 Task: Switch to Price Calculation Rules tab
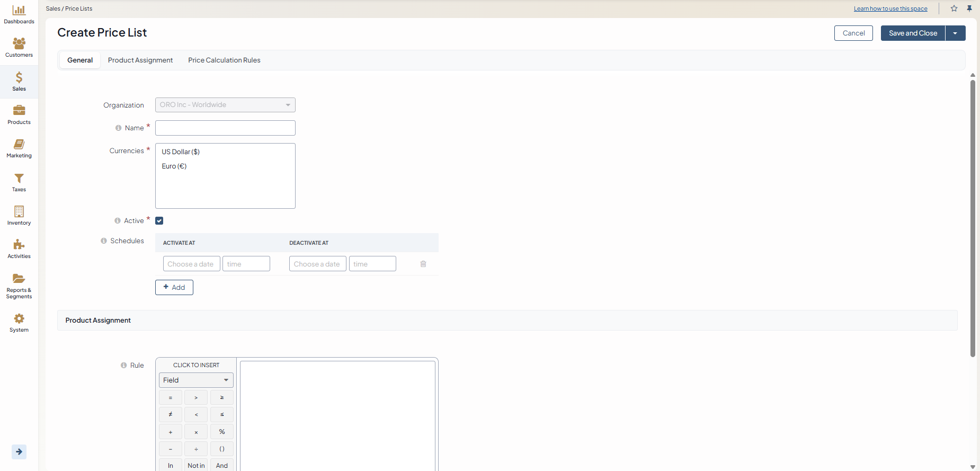pos(224,60)
